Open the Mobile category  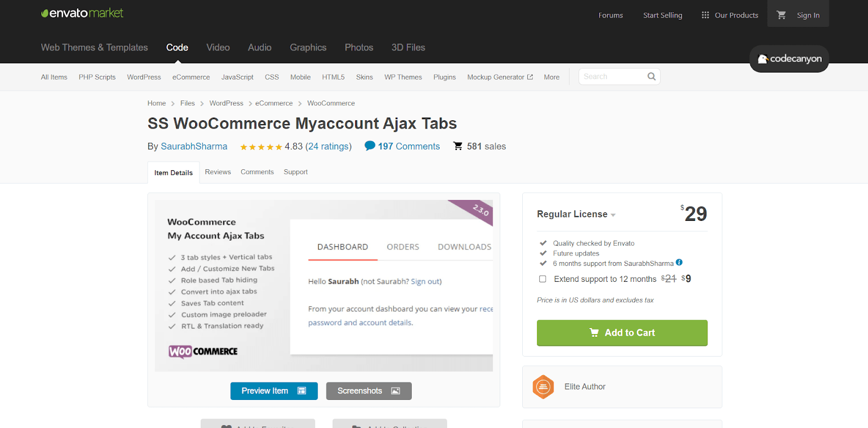[301, 77]
